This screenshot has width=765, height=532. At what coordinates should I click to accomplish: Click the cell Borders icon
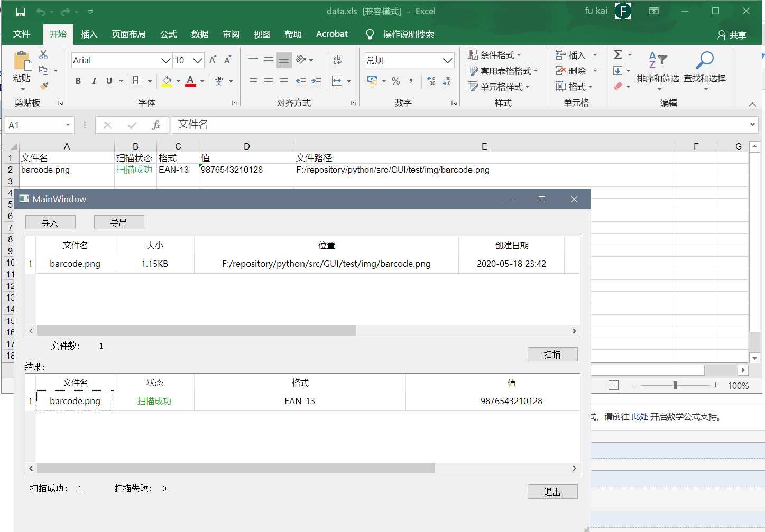(137, 81)
